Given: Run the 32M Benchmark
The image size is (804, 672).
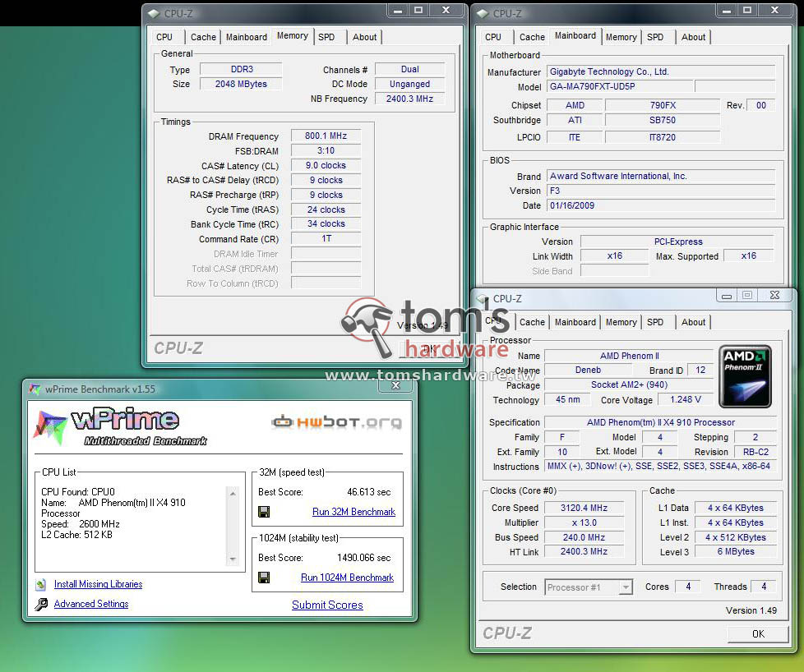Looking at the screenshot, I should [x=353, y=512].
